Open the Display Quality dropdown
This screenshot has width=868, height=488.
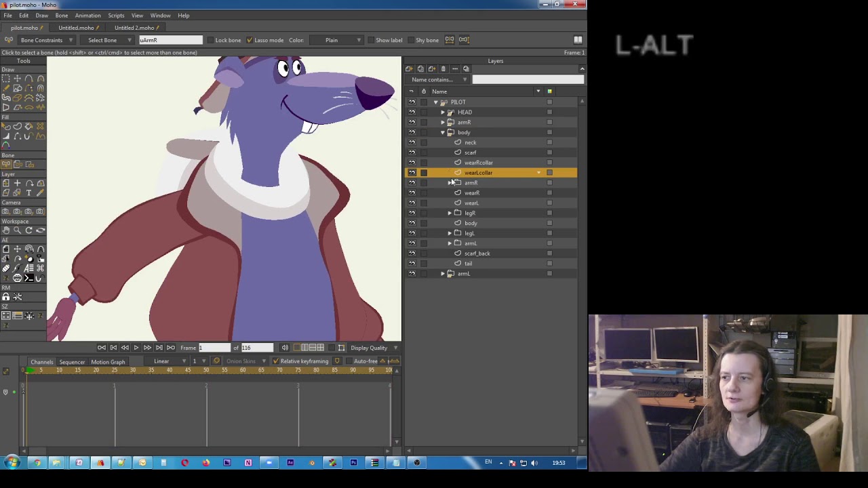click(x=374, y=348)
